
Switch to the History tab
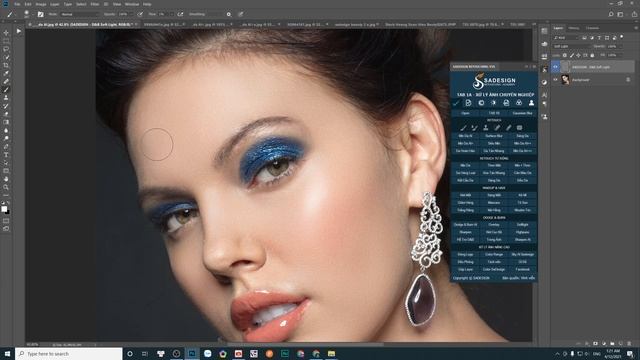point(574,28)
